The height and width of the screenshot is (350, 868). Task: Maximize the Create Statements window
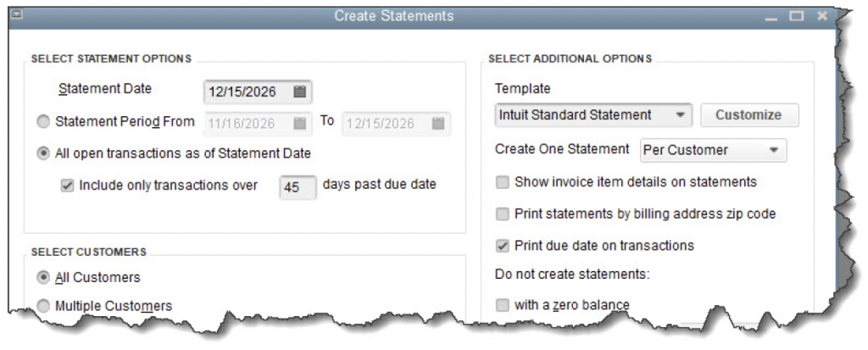tap(795, 16)
